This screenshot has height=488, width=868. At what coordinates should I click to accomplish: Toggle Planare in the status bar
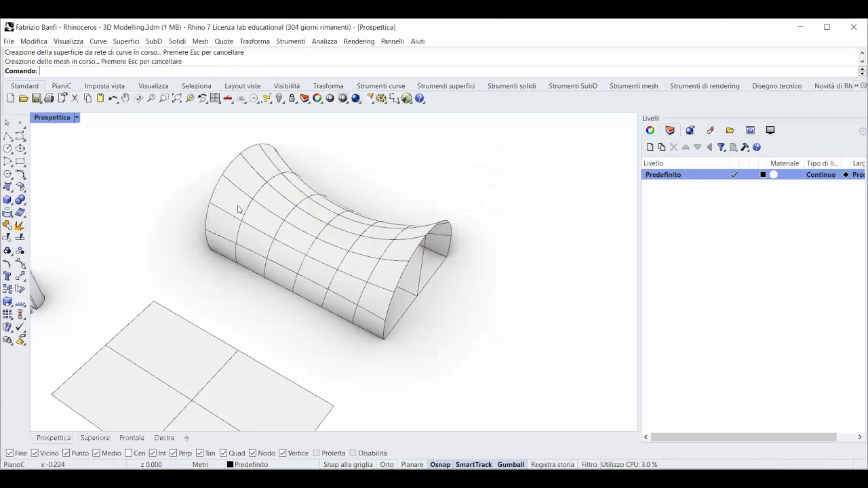coord(412,464)
